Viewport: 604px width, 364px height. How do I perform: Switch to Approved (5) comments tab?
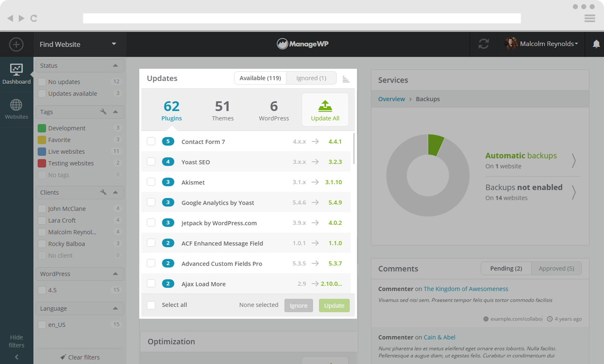[556, 268]
